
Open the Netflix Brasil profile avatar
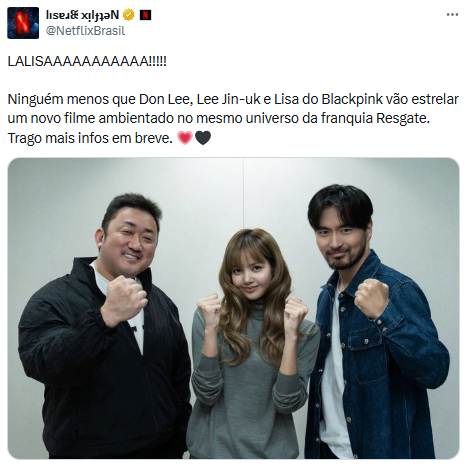click(x=23, y=23)
